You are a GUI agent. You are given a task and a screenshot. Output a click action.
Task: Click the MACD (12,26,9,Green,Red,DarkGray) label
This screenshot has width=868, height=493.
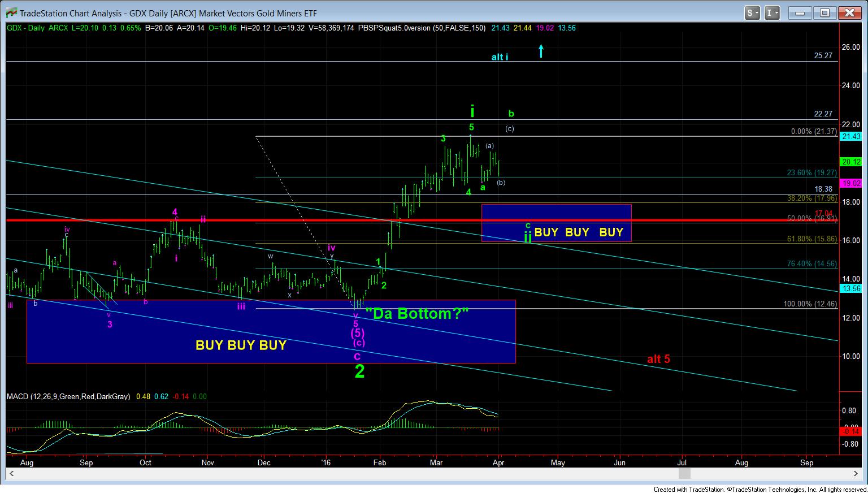(x=68, y=397)
